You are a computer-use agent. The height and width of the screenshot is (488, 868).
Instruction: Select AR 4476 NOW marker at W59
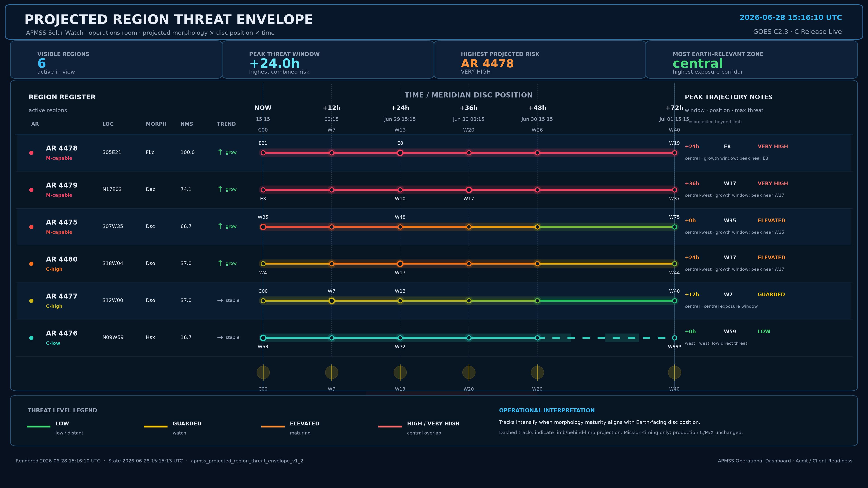click(263, 338)
